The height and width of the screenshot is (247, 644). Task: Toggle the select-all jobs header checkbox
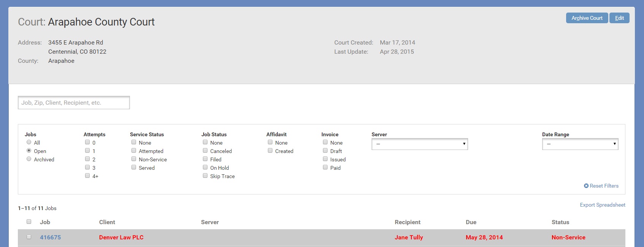(29, 222)
